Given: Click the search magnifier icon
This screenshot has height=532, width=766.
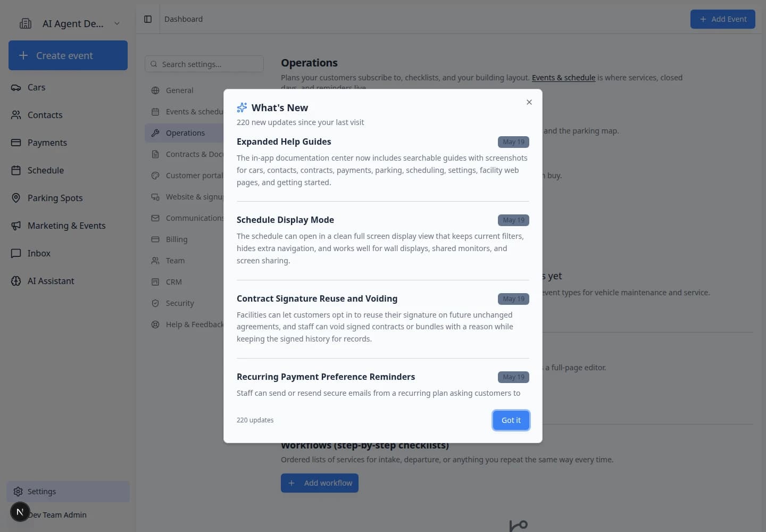Looking at the screenshot, I should [x=154, y=64].
